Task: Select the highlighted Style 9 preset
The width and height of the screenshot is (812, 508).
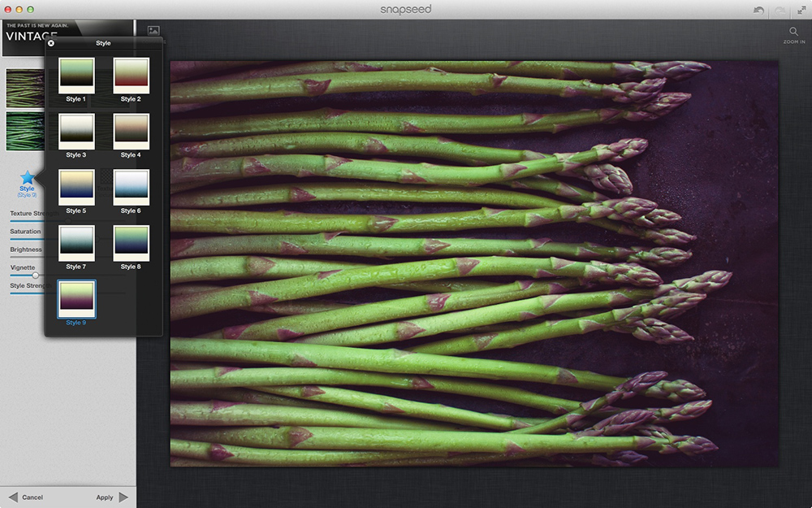Action: (x=76, y=299)
